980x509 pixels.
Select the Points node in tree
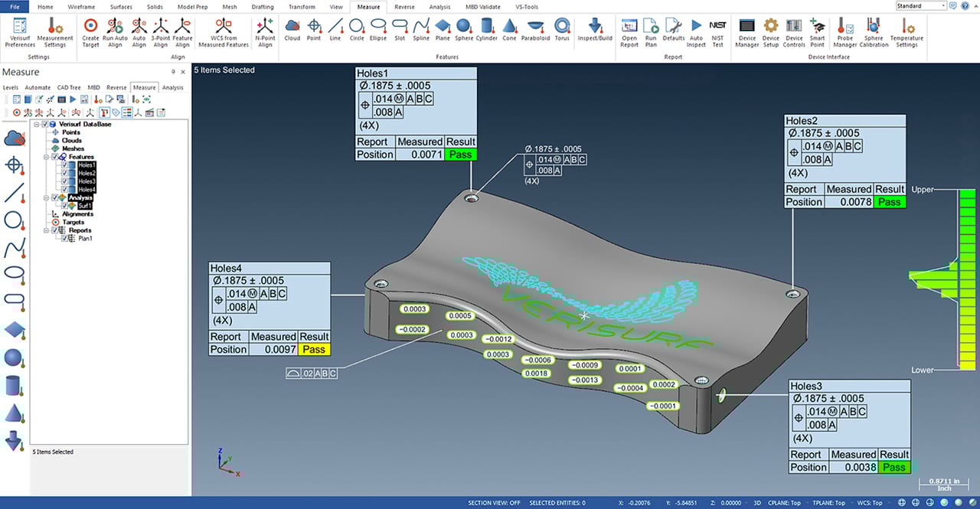(x=71, y=132)
